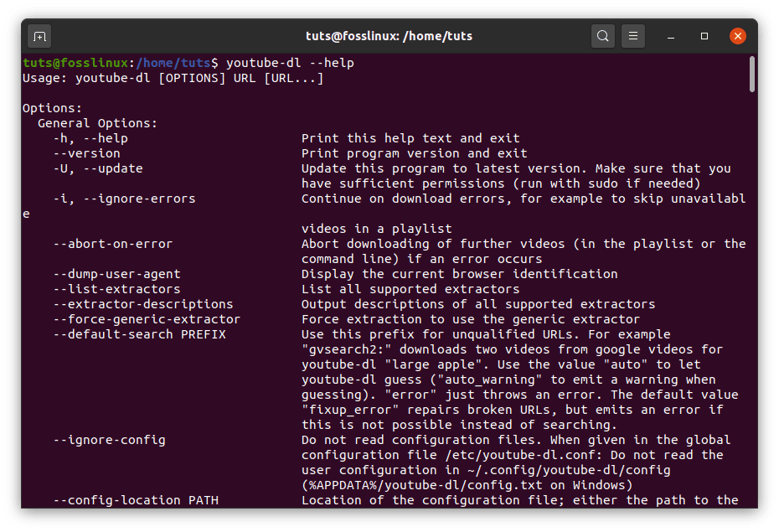Click 'Update this program to latest version' line
The image size is (779, 532).
(x=516, y=168)
